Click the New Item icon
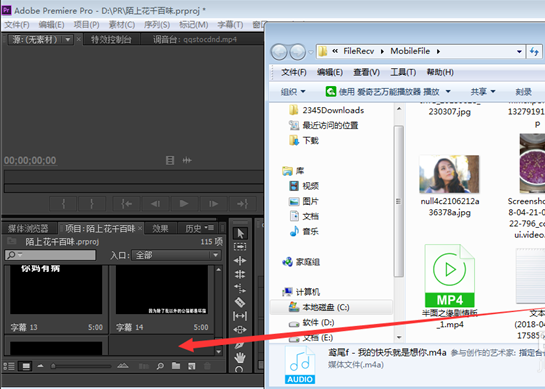 192,366
